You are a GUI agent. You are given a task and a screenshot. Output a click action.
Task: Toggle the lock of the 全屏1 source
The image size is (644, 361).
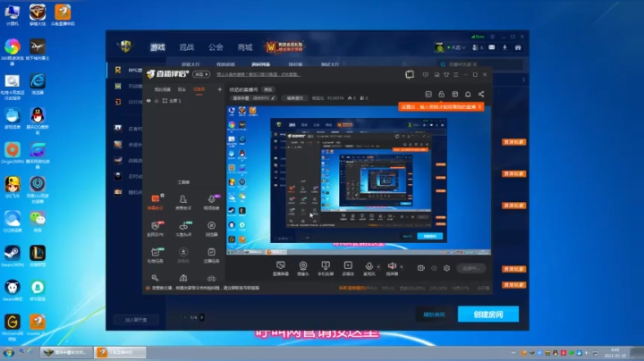tap(157, 100)
